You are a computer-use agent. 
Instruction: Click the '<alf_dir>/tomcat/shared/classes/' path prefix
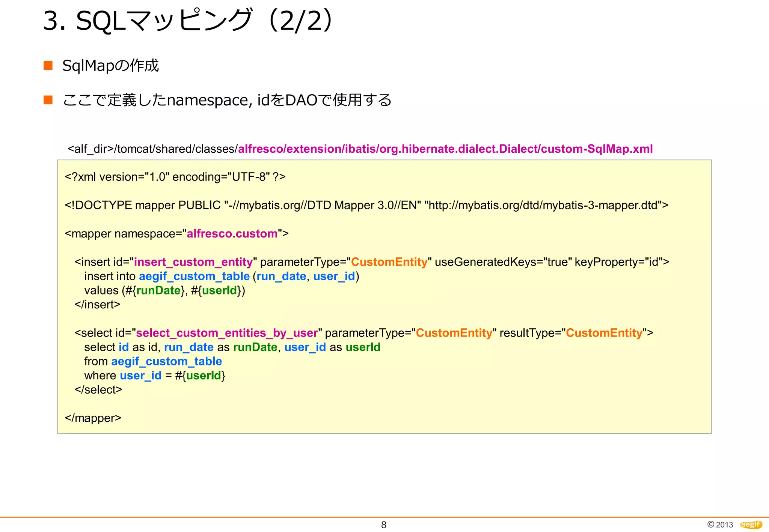[x=152, y=149]
